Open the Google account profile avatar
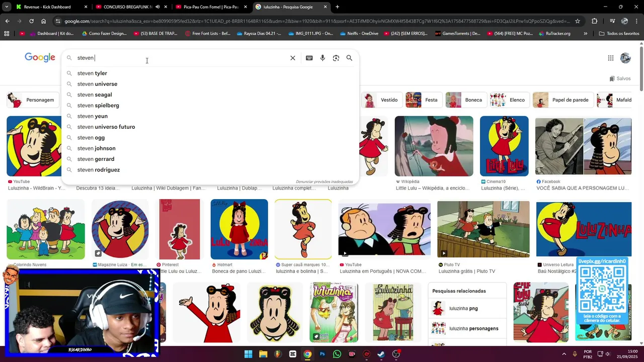Screen dimensions: 644x362 click(x=625, y=58)
